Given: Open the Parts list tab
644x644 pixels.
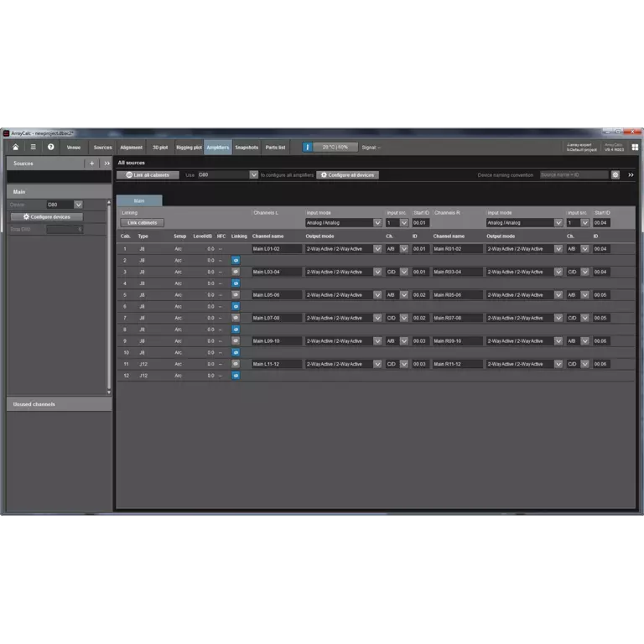Looking at the screenshot, I should 275,148.
